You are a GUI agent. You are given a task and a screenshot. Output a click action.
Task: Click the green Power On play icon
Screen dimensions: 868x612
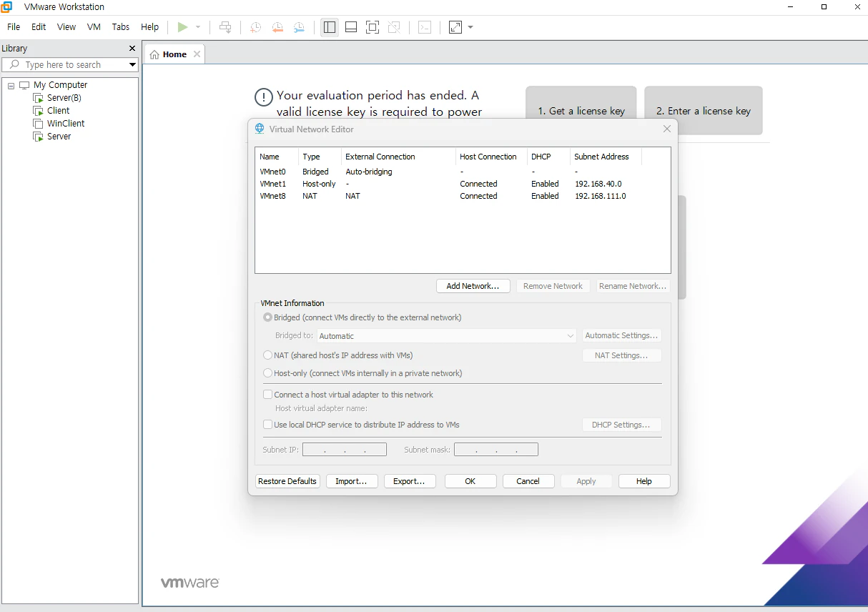[183, 27]
